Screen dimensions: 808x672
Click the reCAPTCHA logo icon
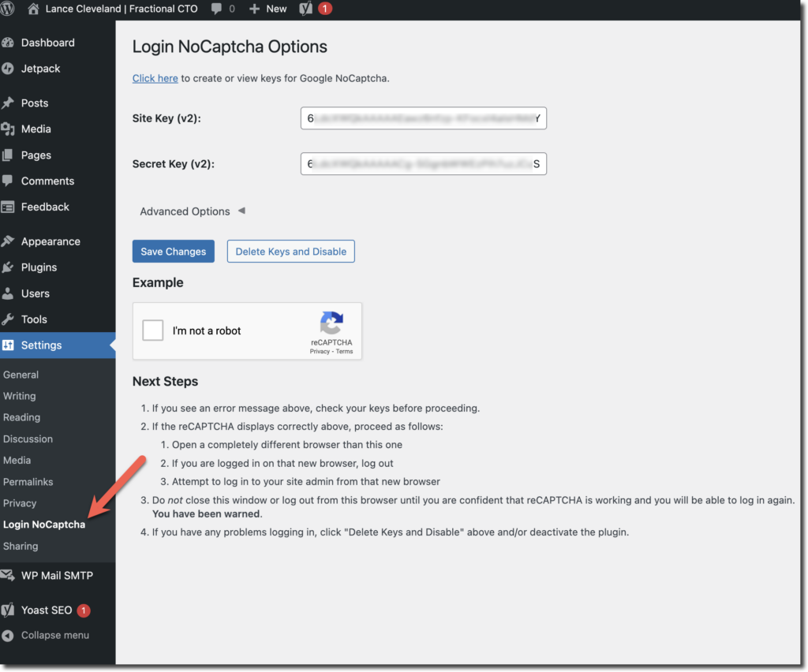tap(331, 323)
